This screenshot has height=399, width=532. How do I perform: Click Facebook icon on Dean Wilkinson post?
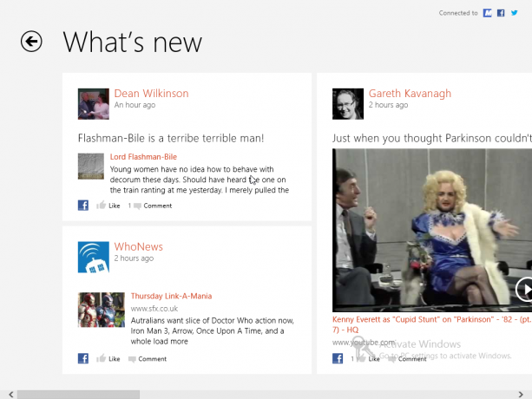(83, 206)
